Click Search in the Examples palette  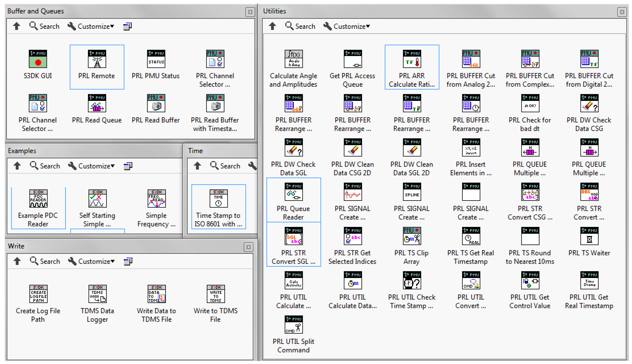(45, 166)
